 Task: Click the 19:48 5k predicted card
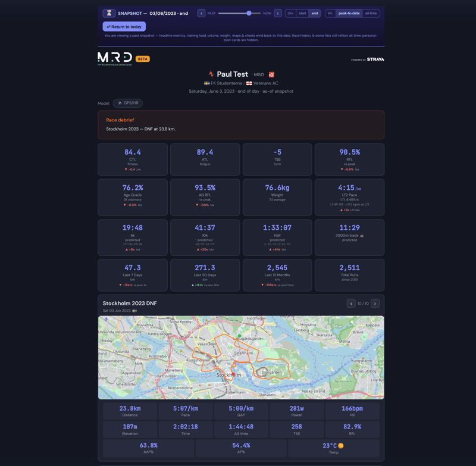133,237
